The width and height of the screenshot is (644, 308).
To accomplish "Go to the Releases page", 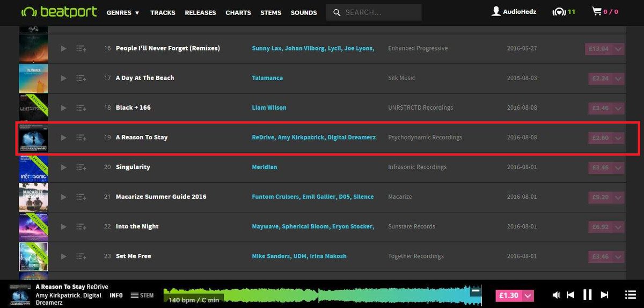I will (200, 12).
